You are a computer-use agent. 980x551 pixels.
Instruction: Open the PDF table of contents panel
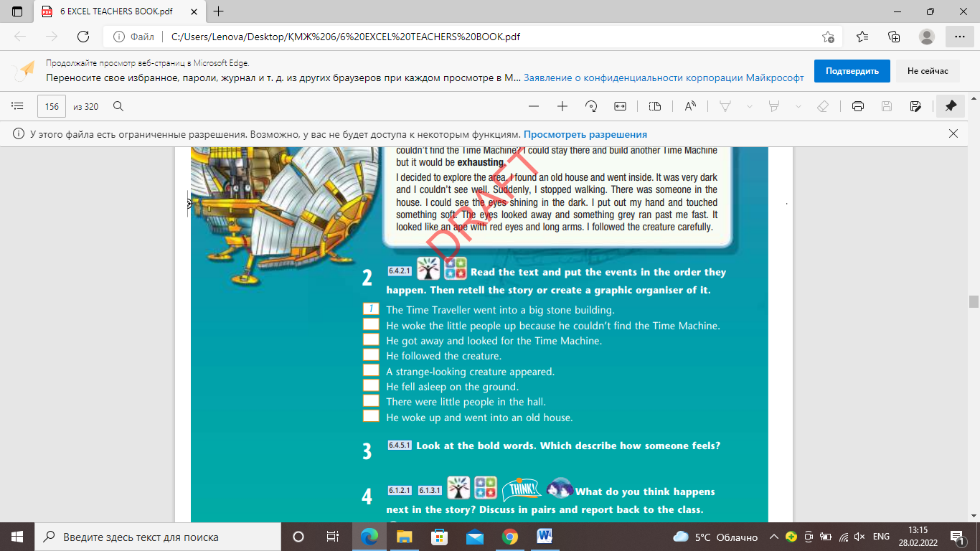point(18,106)
